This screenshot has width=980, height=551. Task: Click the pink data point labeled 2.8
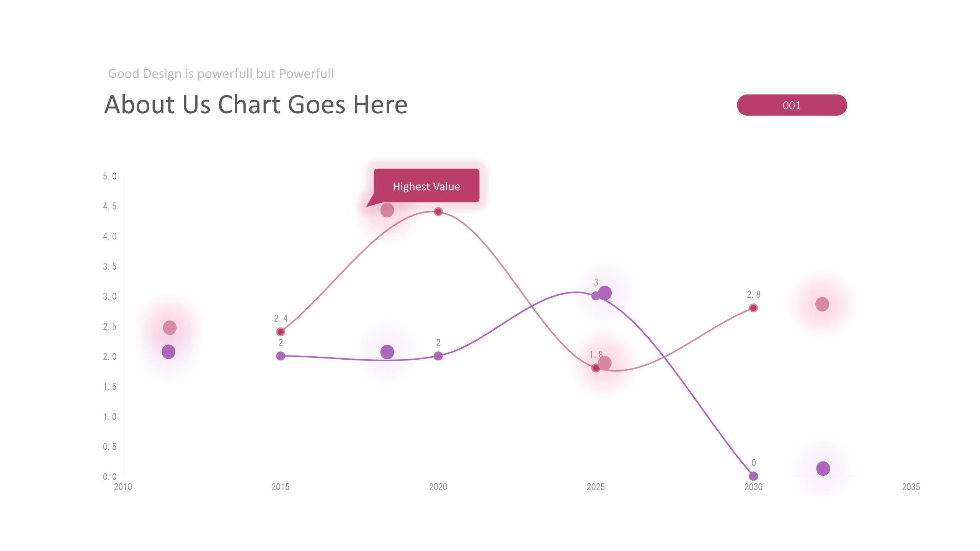tap(753, 308)
